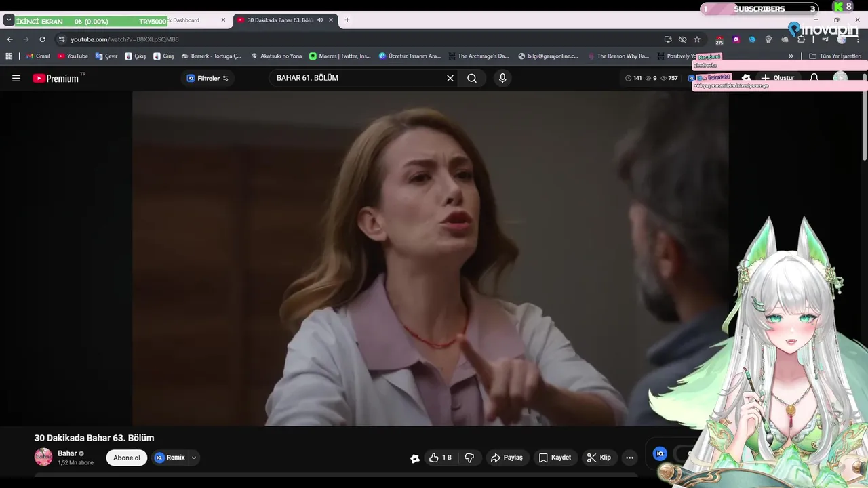Run search with magnifier button
Screen dimensions: 868x488
click(472, 78)
